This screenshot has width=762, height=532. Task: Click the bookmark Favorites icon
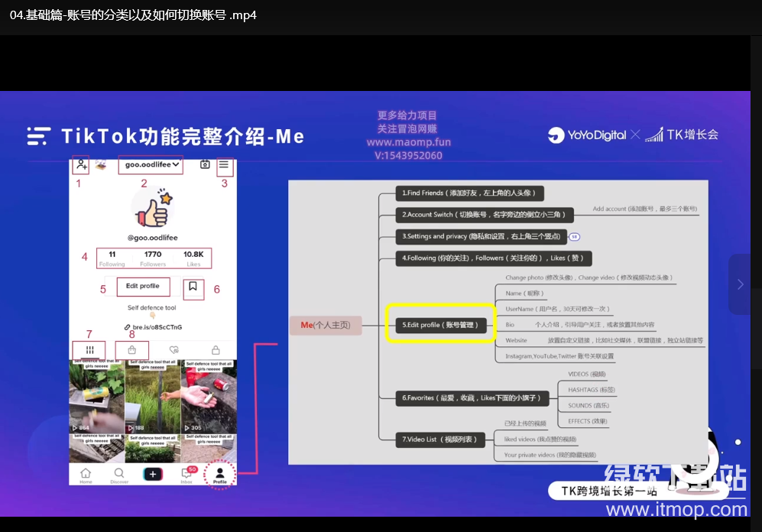tap(193, 287)
